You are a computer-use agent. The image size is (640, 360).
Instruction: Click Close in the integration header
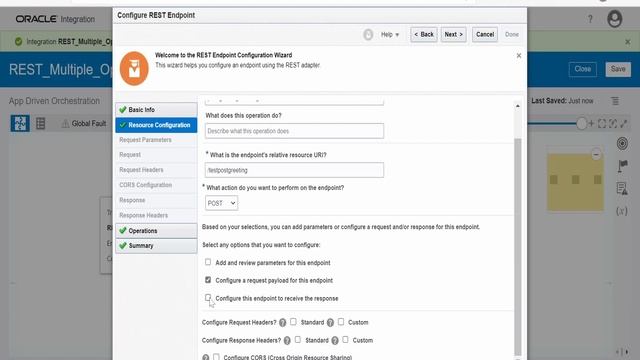582,69
